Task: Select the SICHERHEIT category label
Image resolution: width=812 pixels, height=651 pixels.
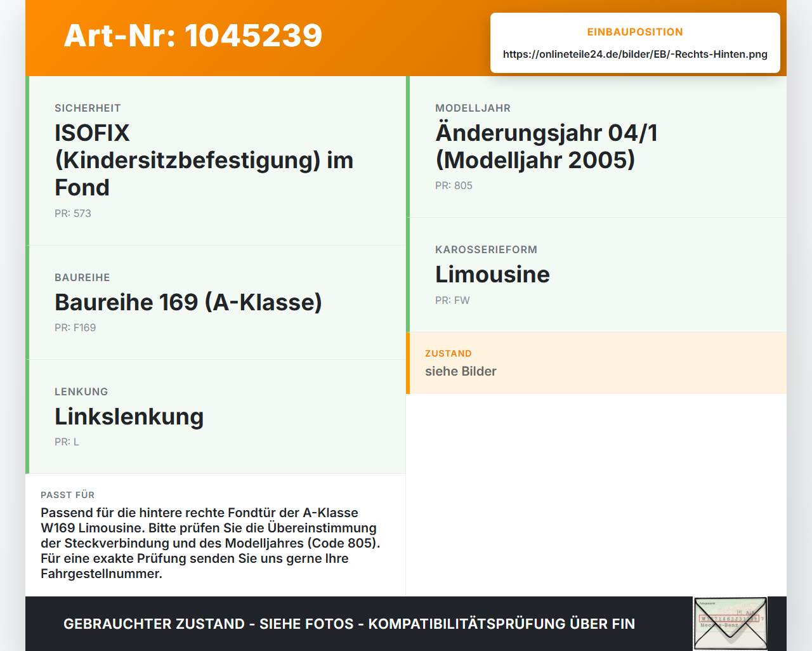Action: click(88, 108)
